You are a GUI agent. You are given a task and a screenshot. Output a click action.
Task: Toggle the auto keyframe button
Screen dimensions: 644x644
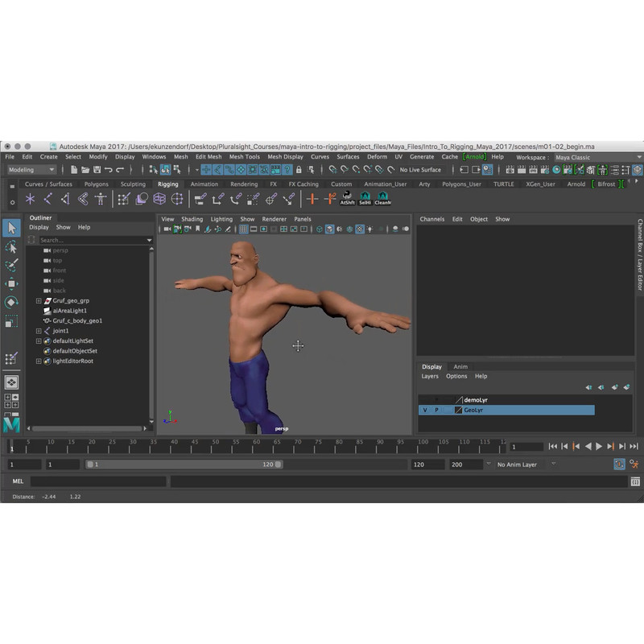[619, 464]
